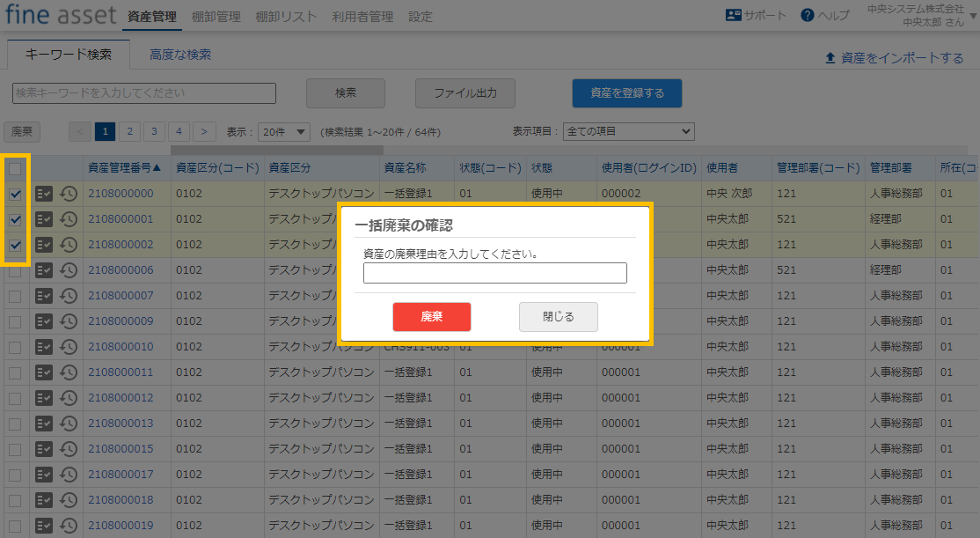Screen dimensions: 980x538
Task: Open edit icon for asset 2108000000
Action: click(x=44, y=194)
